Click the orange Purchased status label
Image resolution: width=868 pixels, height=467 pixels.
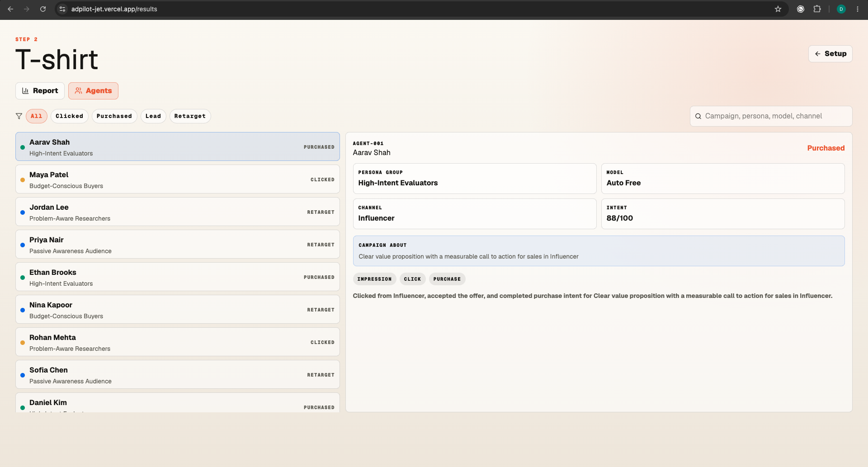click(x=826, y=148)
